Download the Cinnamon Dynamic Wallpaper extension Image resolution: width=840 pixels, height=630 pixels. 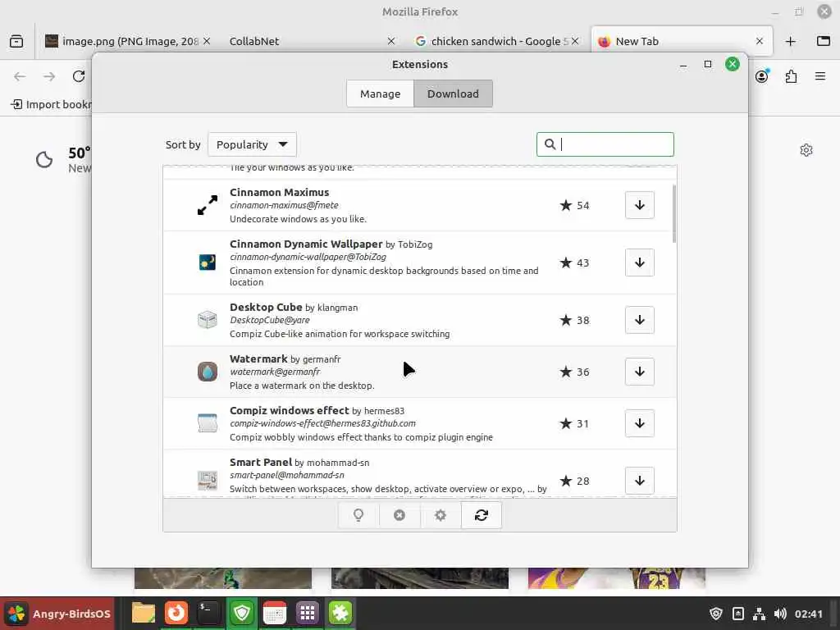click(639, 262)
